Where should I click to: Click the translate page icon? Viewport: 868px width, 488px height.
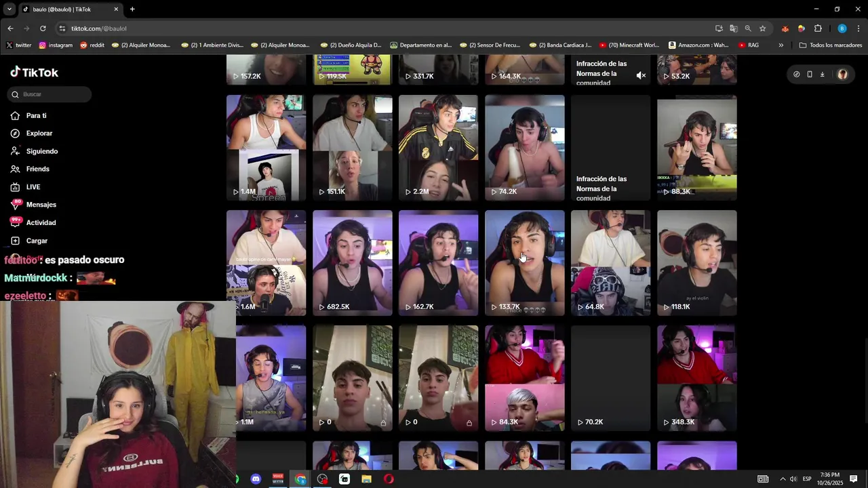(x=733, y=28)
